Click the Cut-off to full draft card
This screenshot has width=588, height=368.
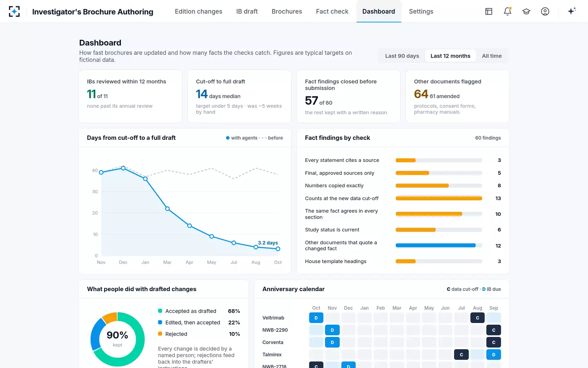click(239, 96)
